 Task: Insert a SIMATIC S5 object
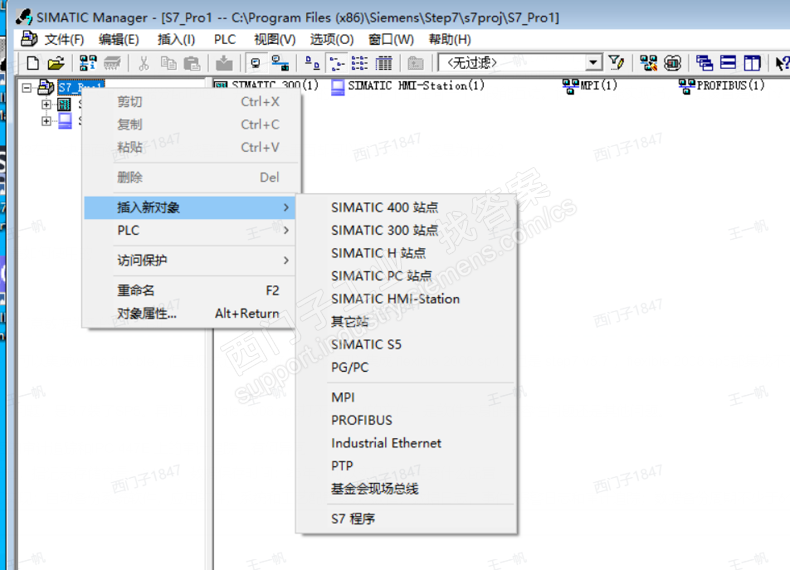coord(407,344)
